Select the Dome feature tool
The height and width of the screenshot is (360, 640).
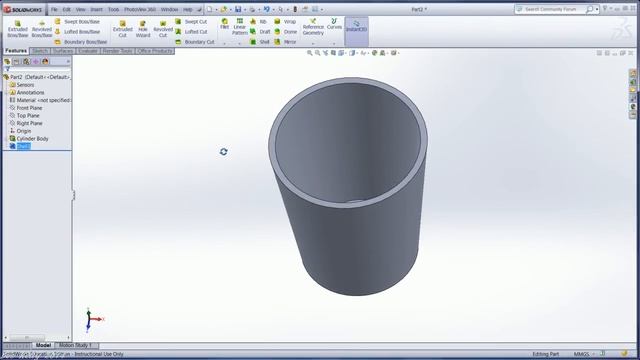point(285,32)
